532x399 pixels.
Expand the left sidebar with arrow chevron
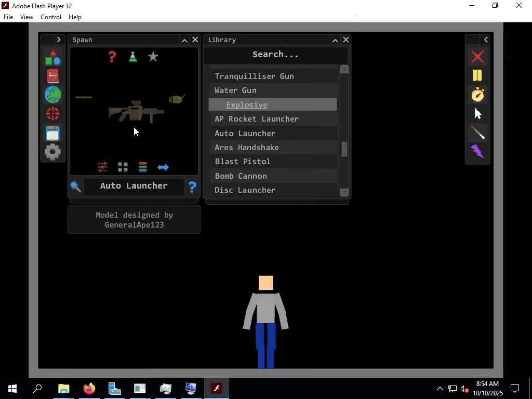tap(59, 39)
